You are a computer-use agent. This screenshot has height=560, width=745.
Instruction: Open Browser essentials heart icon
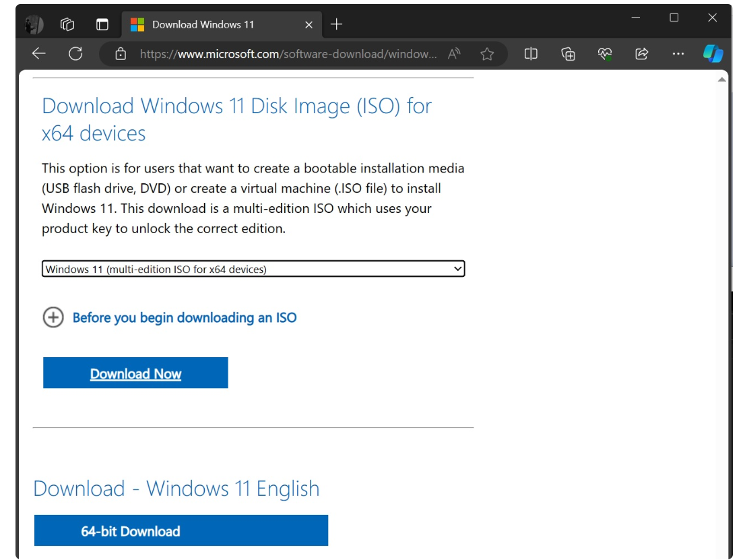tap(605, 54)
